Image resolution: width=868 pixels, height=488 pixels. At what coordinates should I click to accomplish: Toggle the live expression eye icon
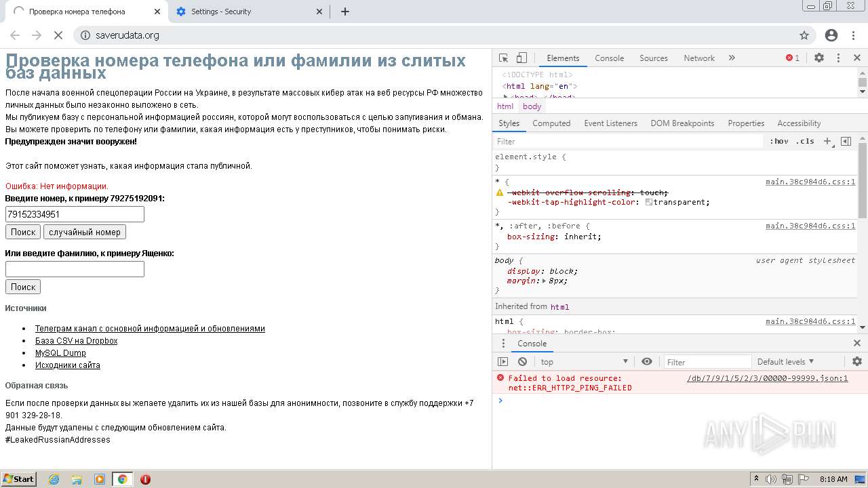point(647,362)
